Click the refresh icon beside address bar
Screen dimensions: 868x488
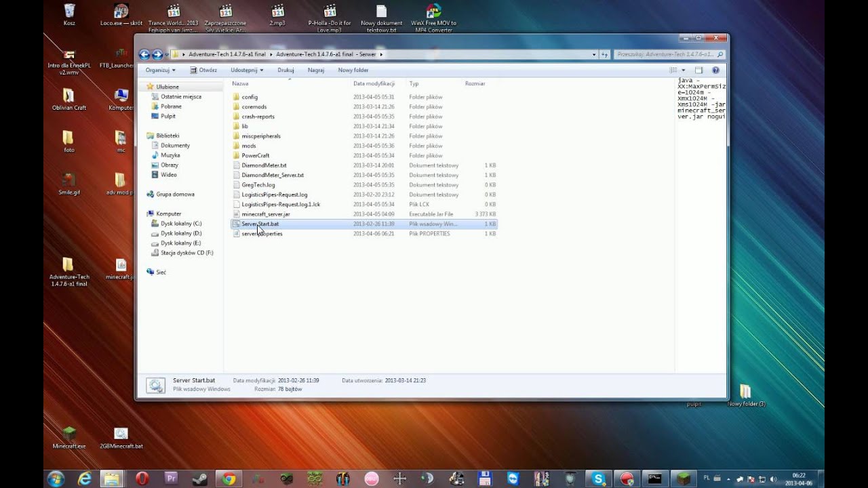coord(604,54)
